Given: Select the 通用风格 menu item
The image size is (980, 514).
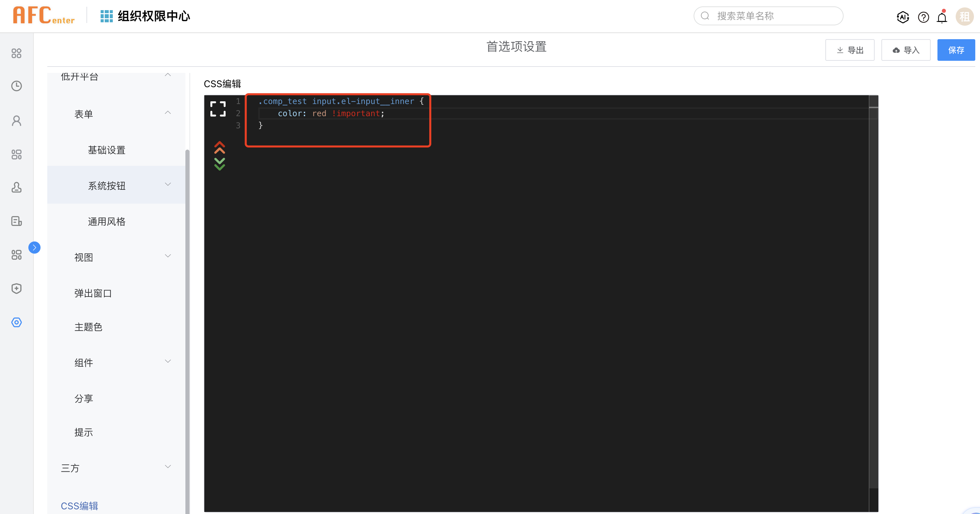Looking at the screenshot, I should 106,222.
